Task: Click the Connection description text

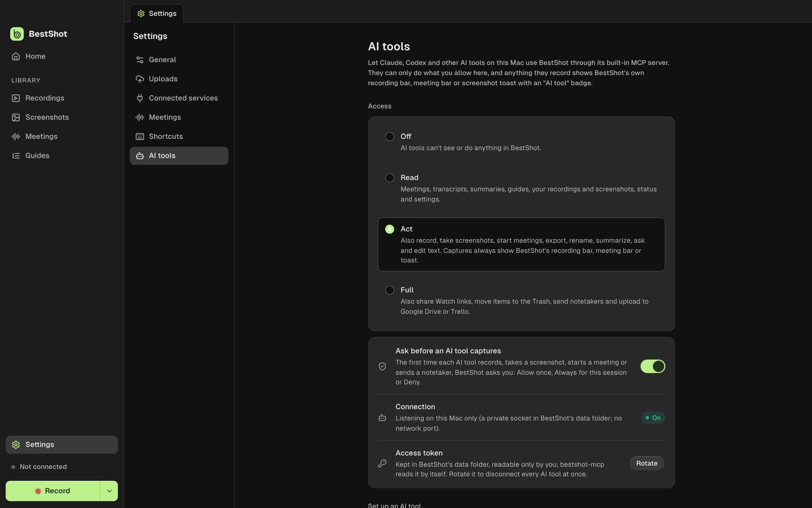Action: tap(508, 423)
